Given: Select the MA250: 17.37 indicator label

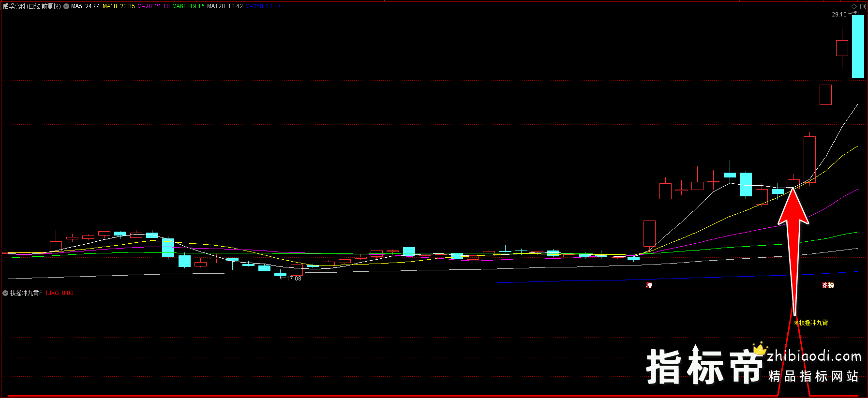Looking at the screenshot, I should pyautogui.click(x=263, y=6).
